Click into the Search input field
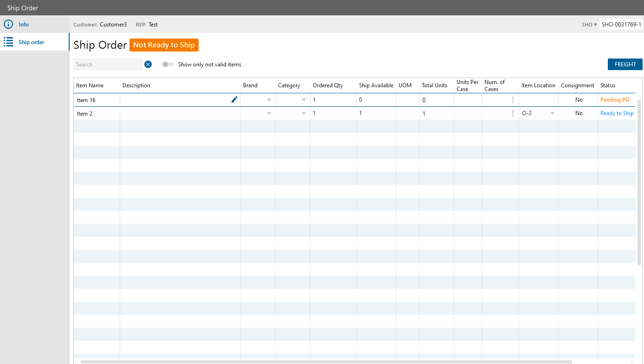Image resolution: width=644 pixels, height=364 pixels. (108, 65)
